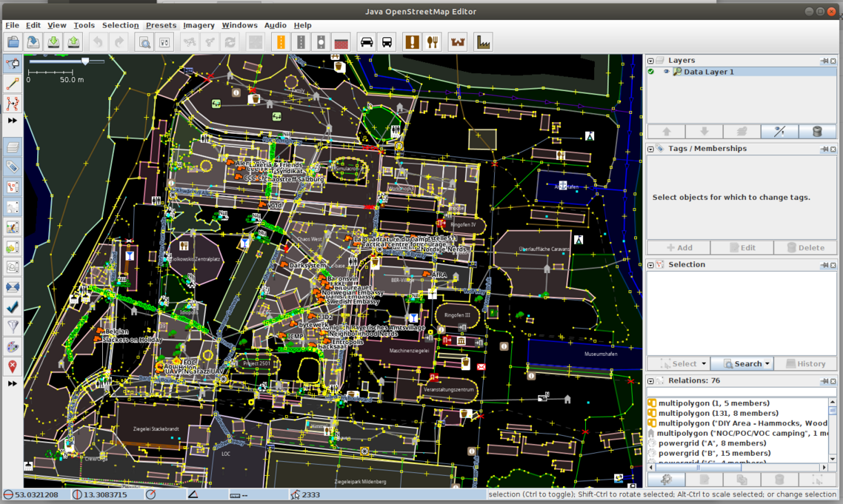Toggle visibility of Data Layer 1
The height and width of the screenshot is (504, 843).
pyautogui.click(x=666, y=72)
